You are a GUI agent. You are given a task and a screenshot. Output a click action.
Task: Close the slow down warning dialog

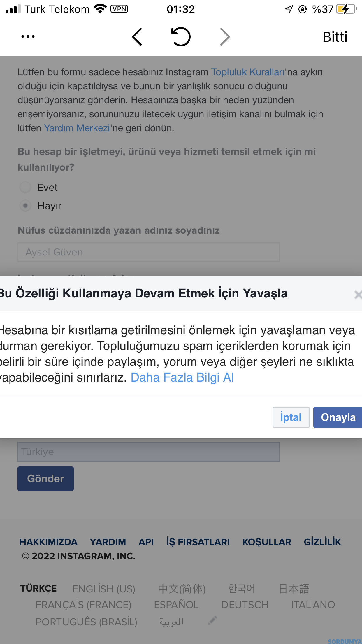point(358,295)
